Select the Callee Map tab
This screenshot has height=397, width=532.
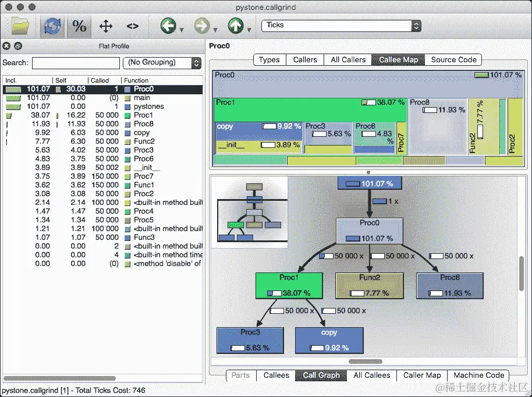coord(398,60)
